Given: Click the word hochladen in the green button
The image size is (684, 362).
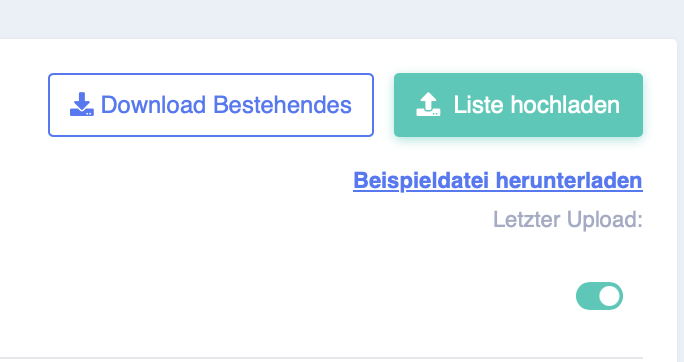Looking at the screenshot, I should click(565, 105).
